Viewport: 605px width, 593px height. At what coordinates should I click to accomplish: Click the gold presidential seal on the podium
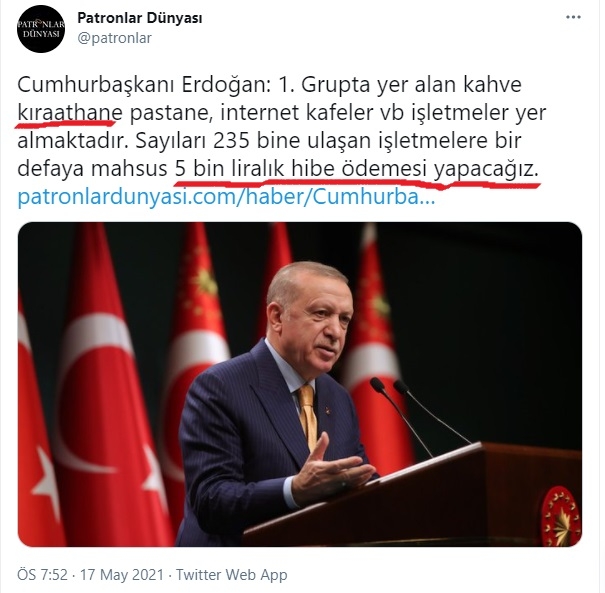coord(559,516)
